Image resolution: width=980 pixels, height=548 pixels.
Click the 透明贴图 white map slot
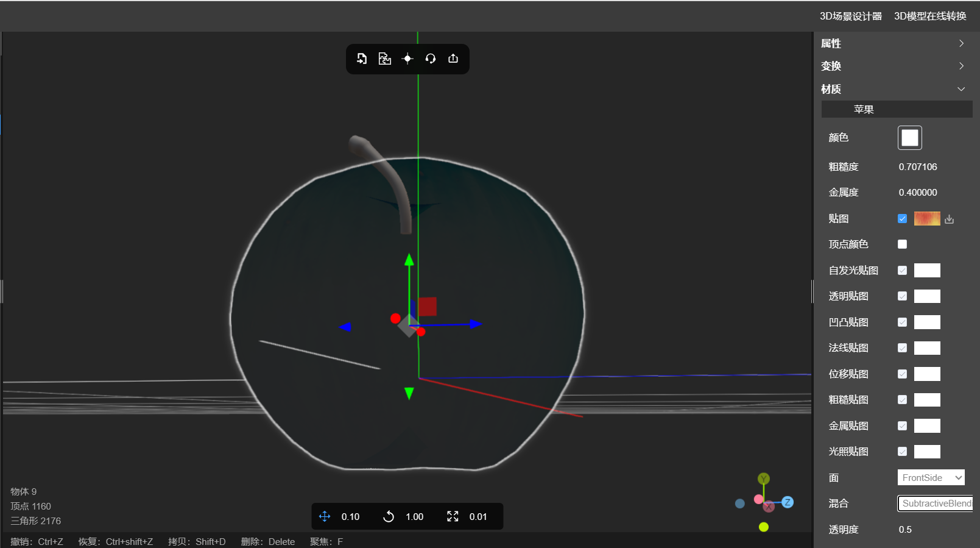point(927,296)
